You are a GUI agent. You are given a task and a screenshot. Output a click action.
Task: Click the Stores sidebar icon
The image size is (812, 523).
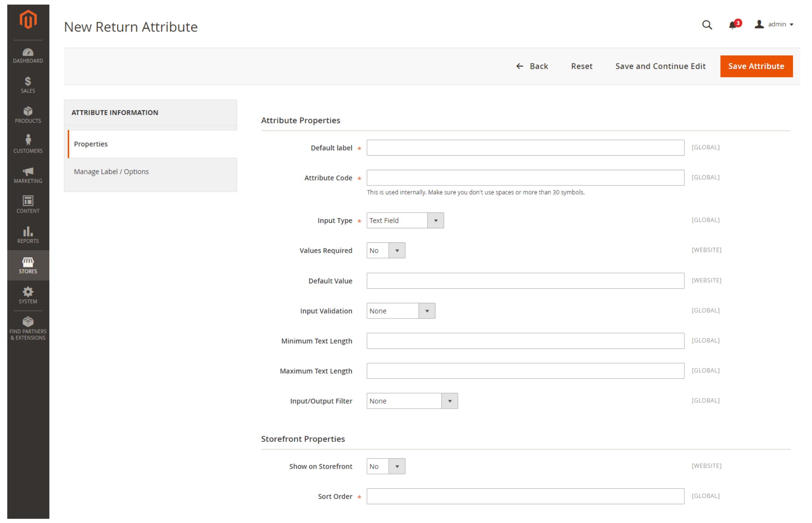[27, 265]
